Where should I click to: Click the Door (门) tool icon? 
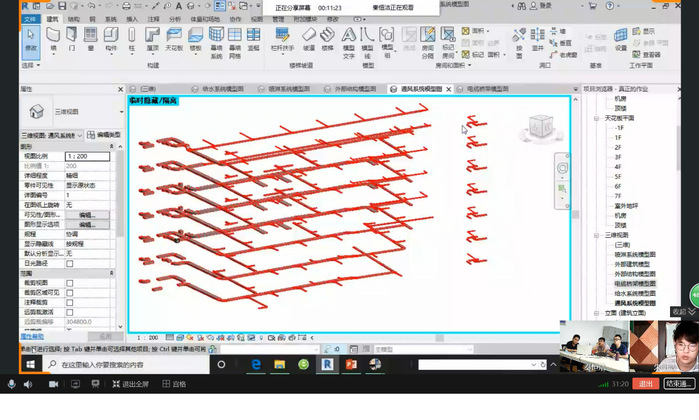tap(71, 40)
